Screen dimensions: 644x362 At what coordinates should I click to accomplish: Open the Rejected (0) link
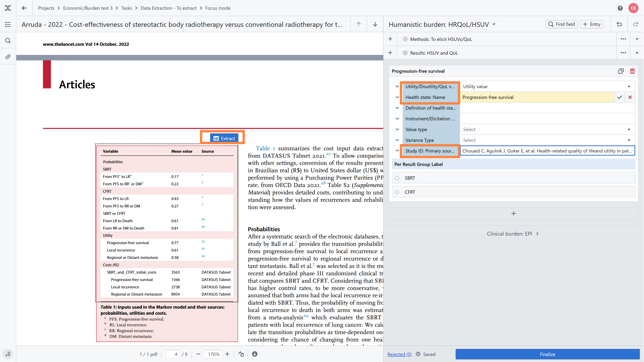point(399,354)
